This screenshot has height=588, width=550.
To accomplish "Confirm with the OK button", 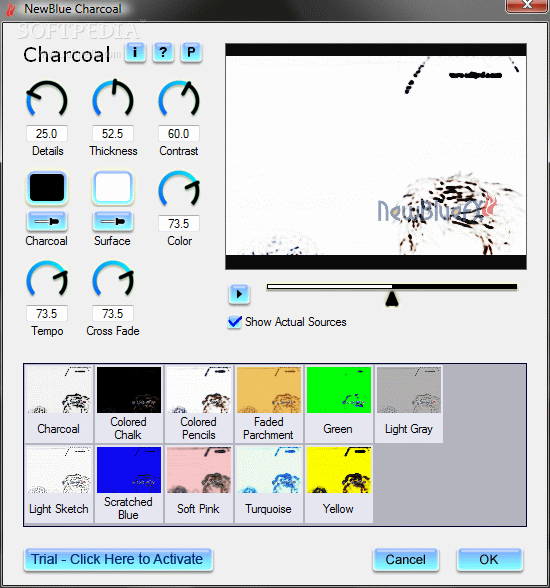I will (x=489, y=560).
